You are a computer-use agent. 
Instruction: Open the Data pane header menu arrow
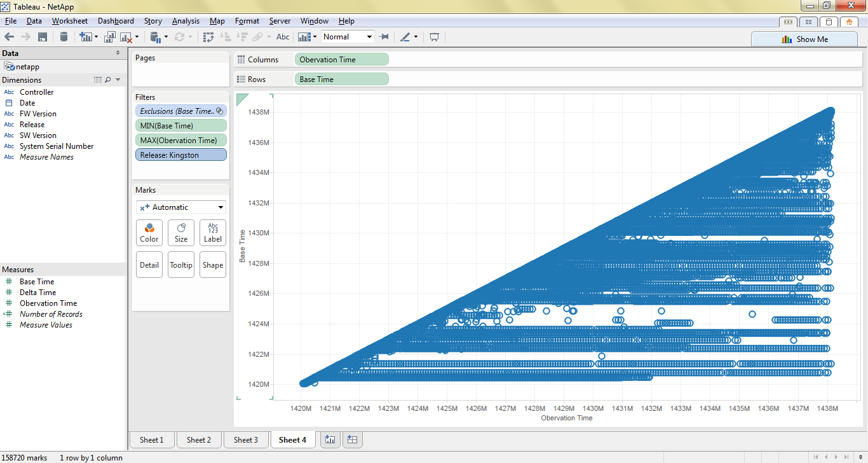click(118, 53)
